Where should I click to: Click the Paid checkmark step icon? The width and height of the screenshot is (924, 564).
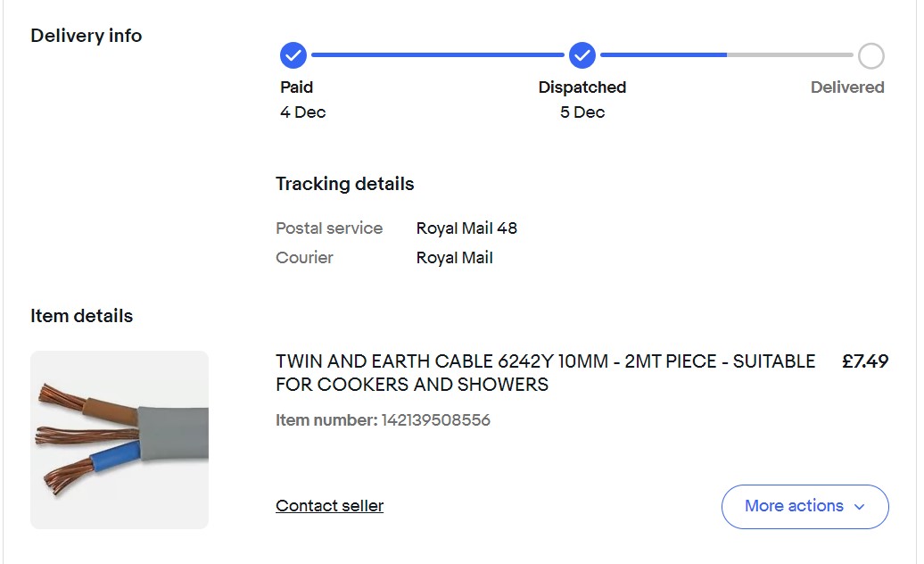click(x=293, y=55)
